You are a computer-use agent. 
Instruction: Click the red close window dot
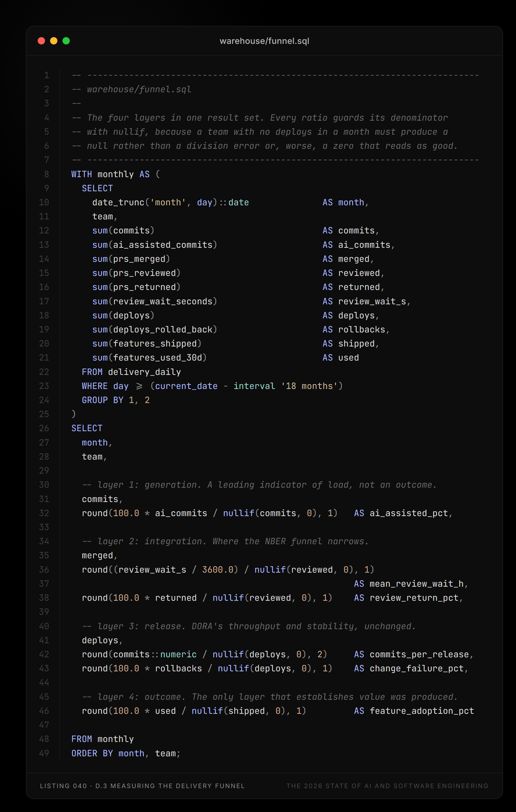41,41
